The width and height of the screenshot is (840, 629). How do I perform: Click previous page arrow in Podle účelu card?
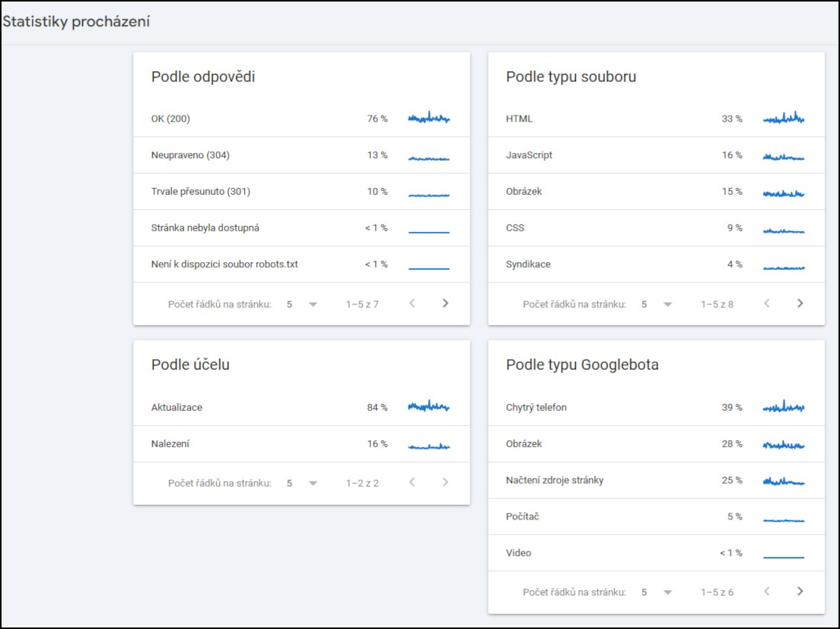click(x=412, y=482)
